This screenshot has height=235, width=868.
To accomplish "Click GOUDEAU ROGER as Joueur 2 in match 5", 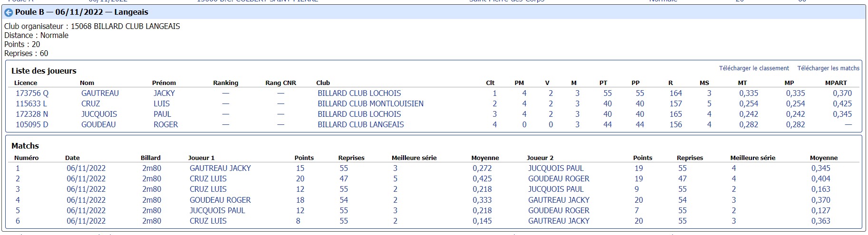I will [x=559, y=211].
